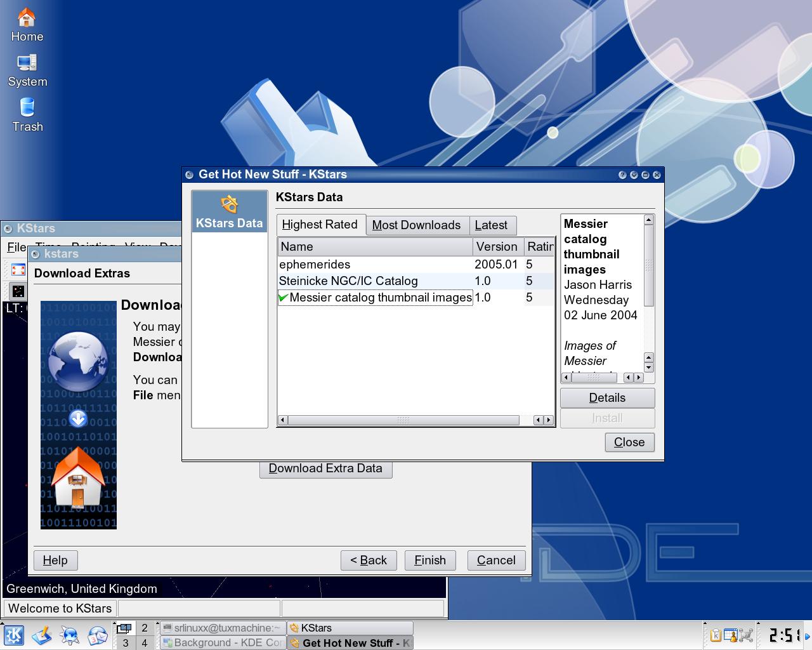Viewport: 812px width, 650px height.
Task: Switch to virtual desktop 3
Action: (126, 643)
